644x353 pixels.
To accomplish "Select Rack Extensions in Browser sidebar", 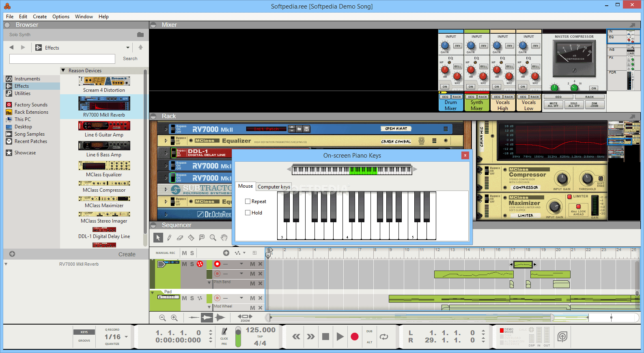I will pos(31,112).
